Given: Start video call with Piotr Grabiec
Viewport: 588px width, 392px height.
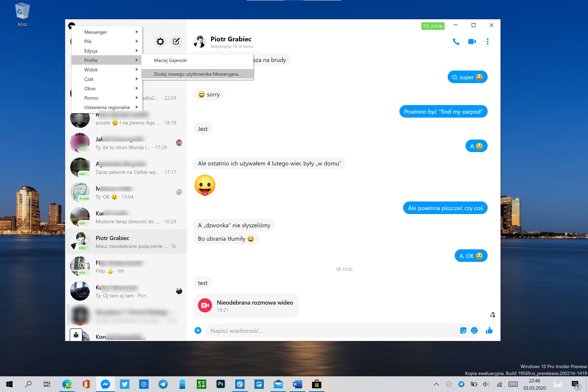Looking at the screenshot, I should click(x=472, y=42).
